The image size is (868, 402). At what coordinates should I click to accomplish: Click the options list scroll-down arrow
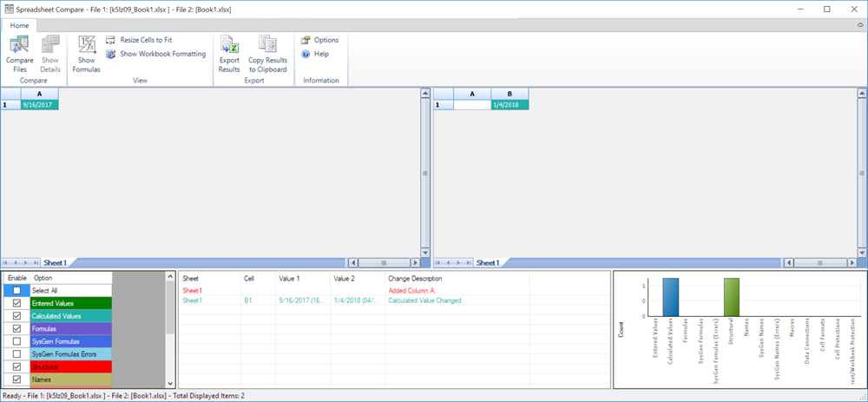170,383
